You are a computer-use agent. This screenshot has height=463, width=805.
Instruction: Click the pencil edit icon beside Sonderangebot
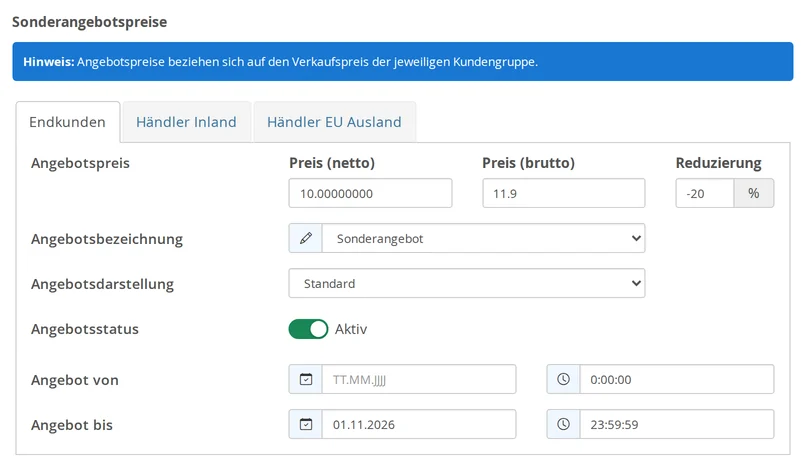305,238
